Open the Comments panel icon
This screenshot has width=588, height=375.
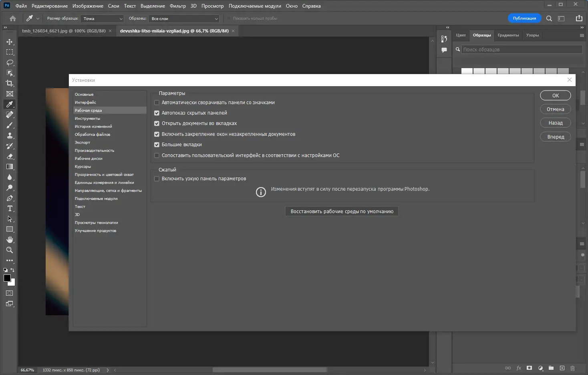click(x=444, y=50)
